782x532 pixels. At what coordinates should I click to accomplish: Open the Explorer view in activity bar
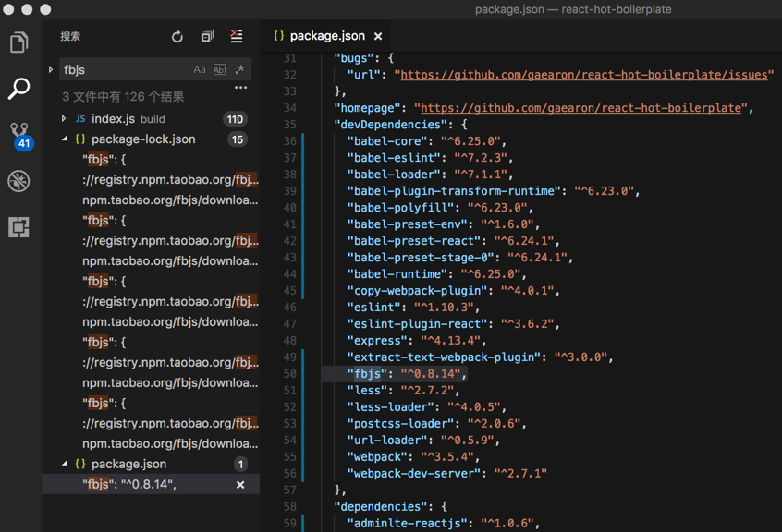tap(19, 42)
